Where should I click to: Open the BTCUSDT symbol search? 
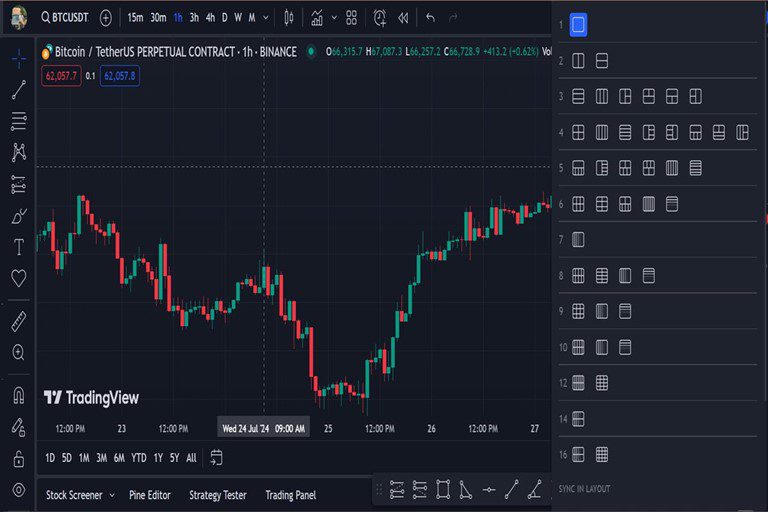(65, 18)
